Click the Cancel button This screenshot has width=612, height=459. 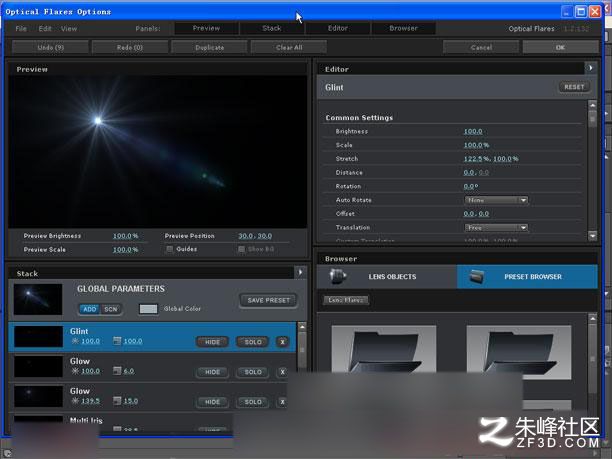481,47
